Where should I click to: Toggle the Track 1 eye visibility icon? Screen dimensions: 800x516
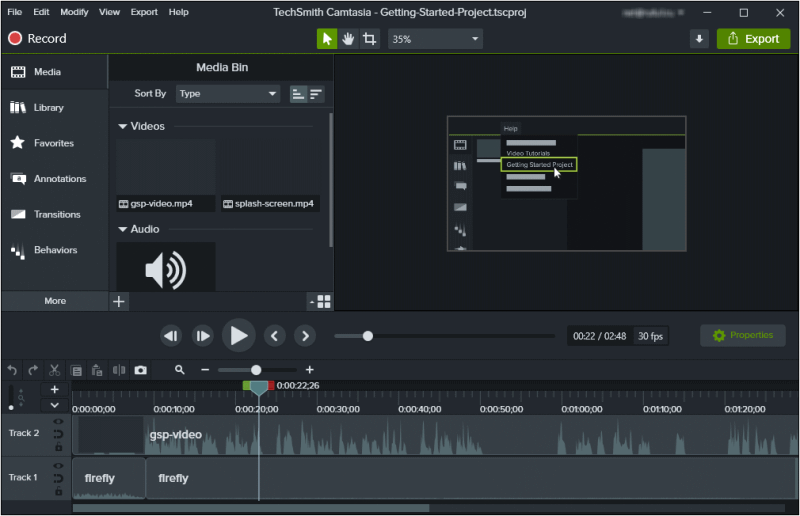click(58, 466)
